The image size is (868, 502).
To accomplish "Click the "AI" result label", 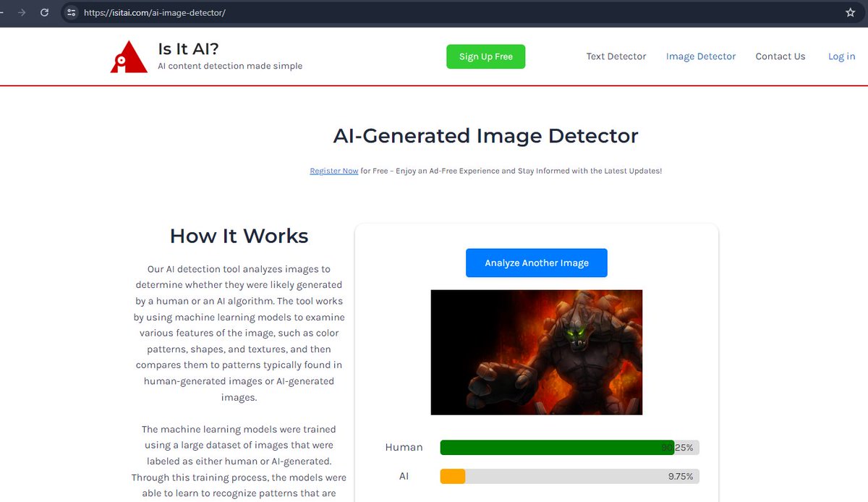I will coord(404,476).
